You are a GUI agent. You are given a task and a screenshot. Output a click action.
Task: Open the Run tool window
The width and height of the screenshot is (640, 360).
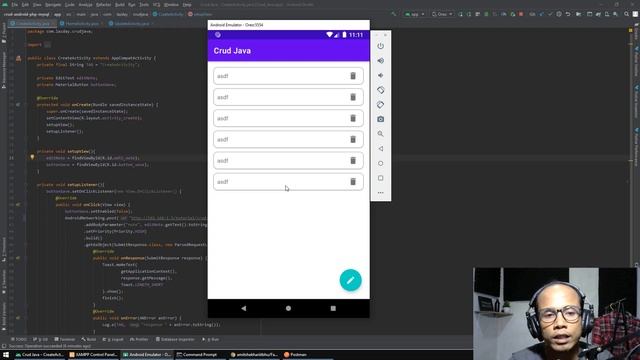click(x=211, y=339)
